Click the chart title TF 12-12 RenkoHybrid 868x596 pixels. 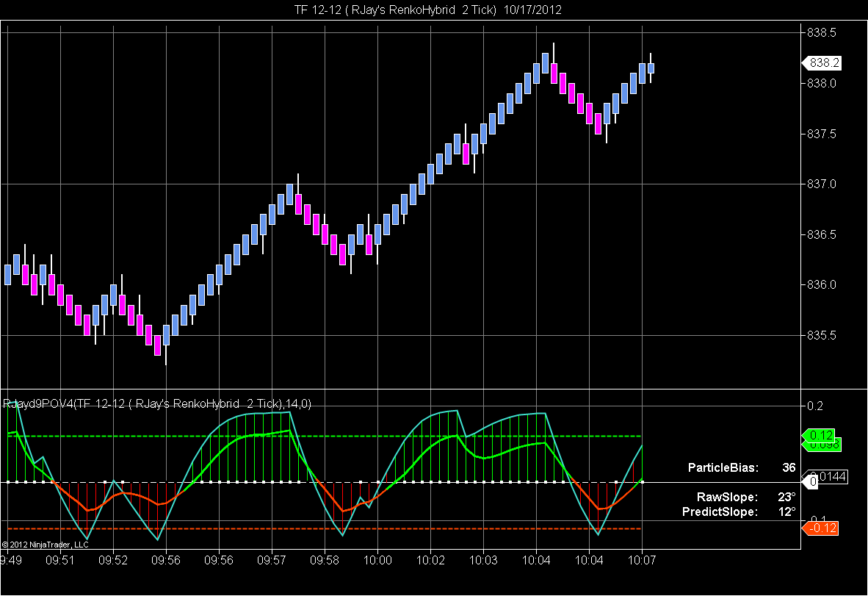coord(428,10)
